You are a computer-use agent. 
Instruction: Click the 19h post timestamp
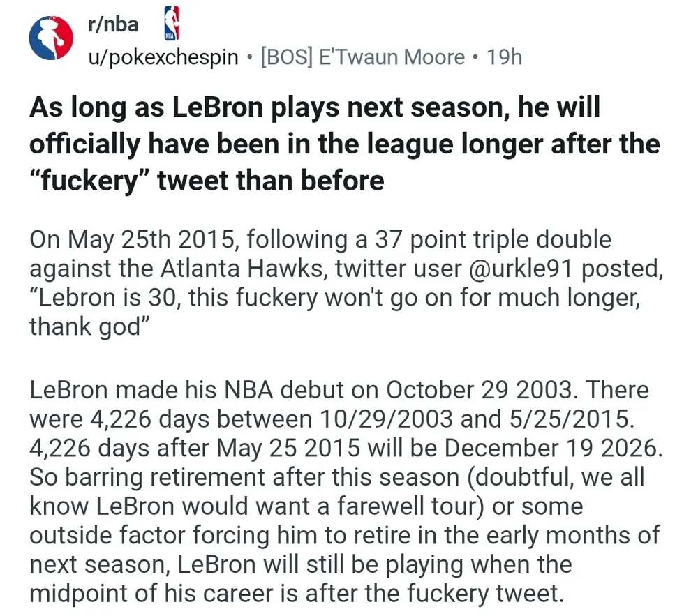pyautogui.click(x=504, y=57)
